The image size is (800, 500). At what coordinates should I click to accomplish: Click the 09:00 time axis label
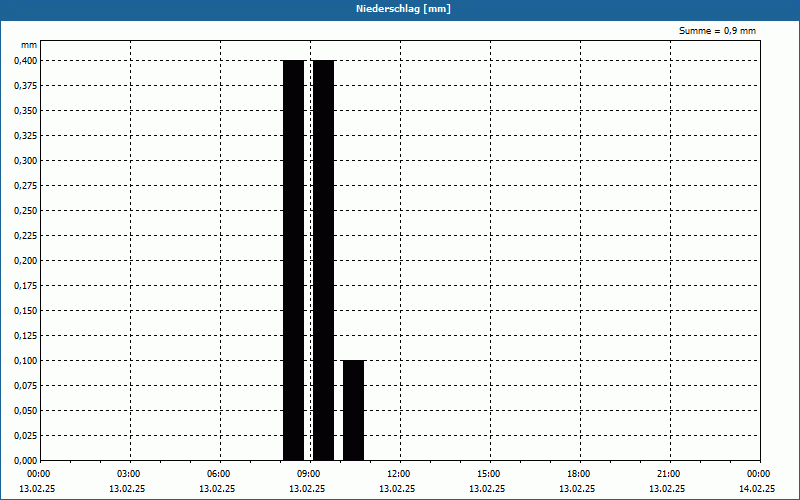(309, 474)
